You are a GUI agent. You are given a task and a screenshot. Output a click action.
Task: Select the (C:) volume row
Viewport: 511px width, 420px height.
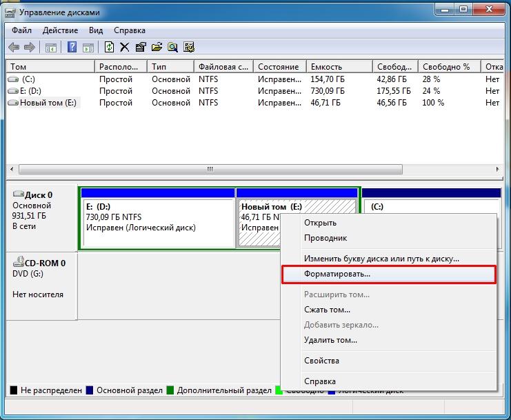click(x=255, y=79)
